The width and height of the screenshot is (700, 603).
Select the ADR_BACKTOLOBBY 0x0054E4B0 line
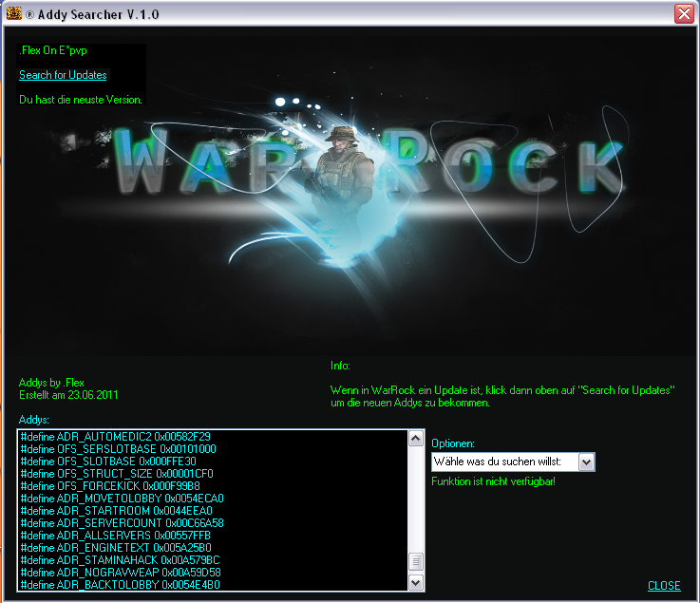[120, 585]
